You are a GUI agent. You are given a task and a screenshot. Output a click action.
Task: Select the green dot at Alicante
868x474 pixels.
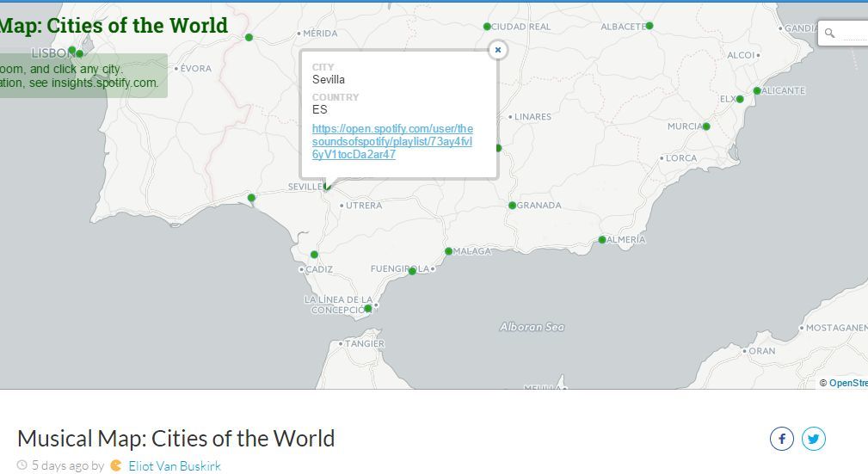pyautogui.click(x=757, y=91)
